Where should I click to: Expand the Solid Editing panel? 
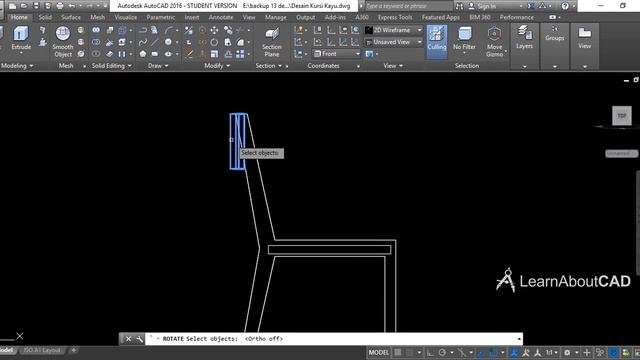(111, 66)
